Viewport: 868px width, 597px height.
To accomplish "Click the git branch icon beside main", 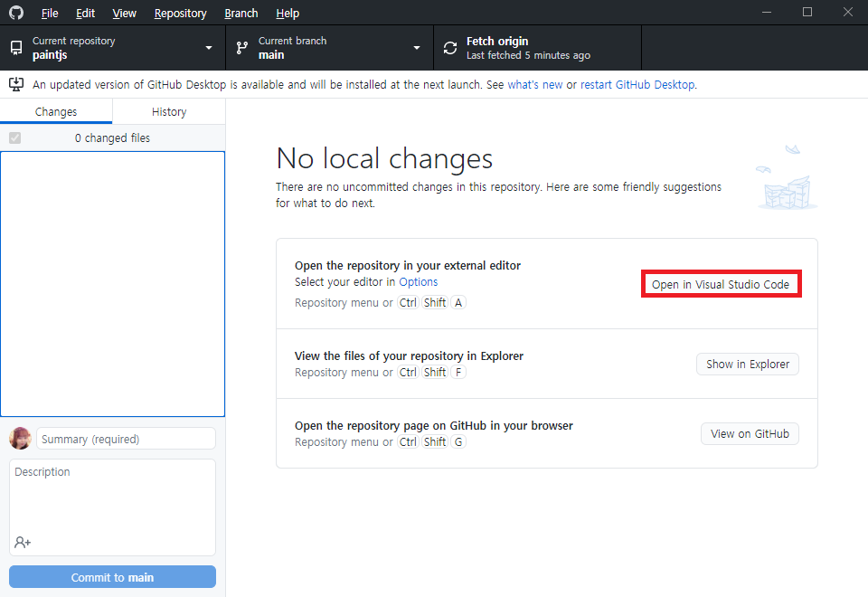I will [242, 48].
